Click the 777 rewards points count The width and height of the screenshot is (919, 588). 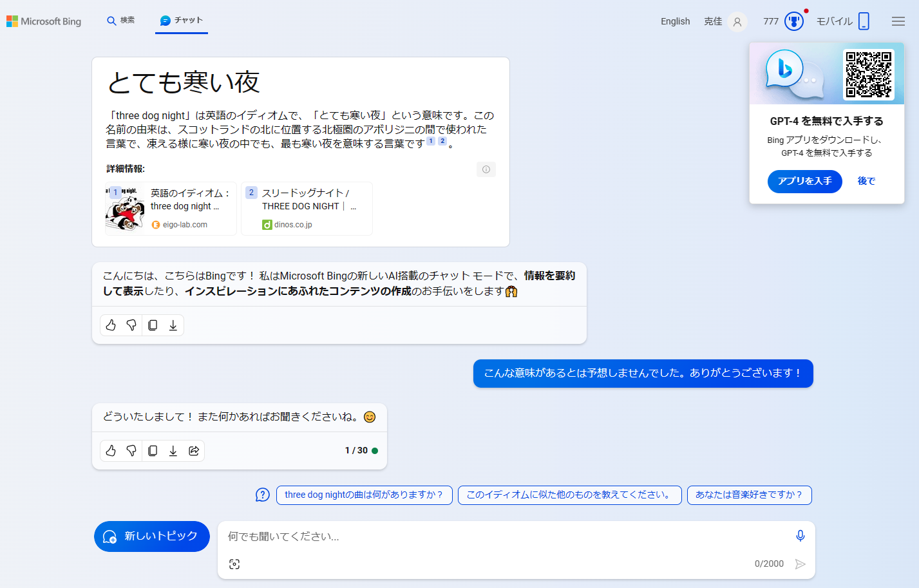[771, 21]
